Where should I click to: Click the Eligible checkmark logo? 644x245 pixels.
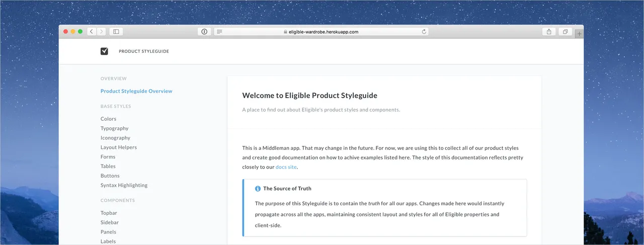[104, 51]
